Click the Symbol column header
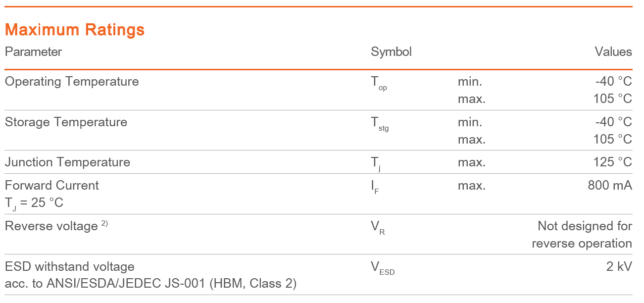The height and width of the screenshot is (303, 644). pyautogui.click(x=391, y=52)
